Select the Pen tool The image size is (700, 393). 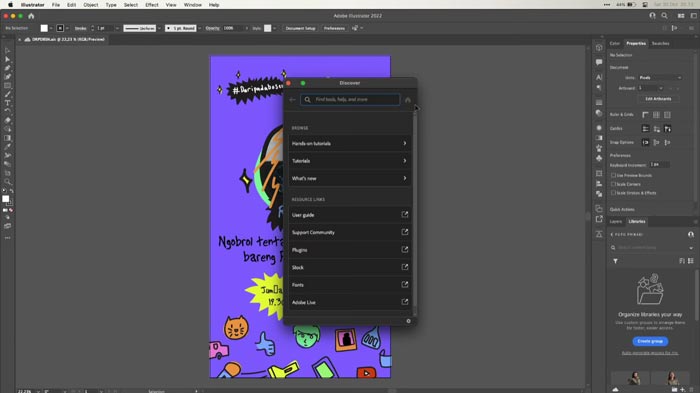(x=7, y=68)
